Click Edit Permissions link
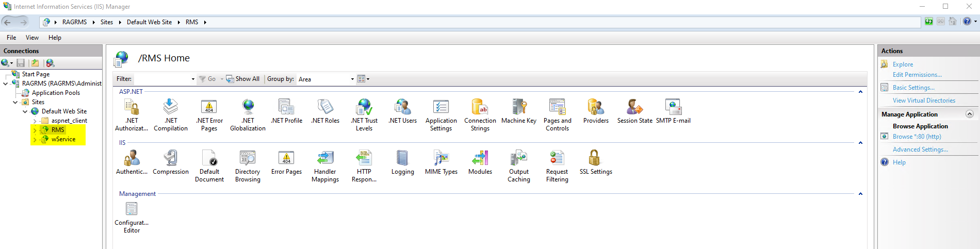 [x=917, y=75]
